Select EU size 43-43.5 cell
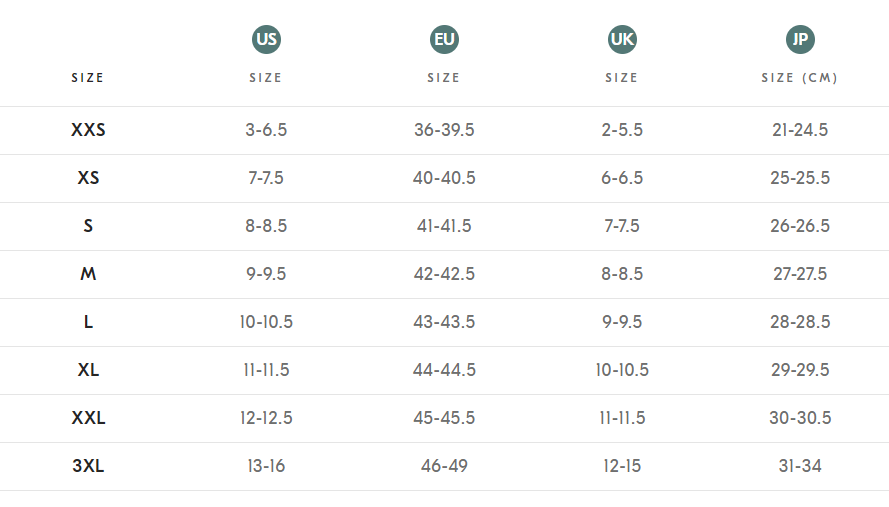The width and height of the screenshot is (889, 507). tap(444, 322)
